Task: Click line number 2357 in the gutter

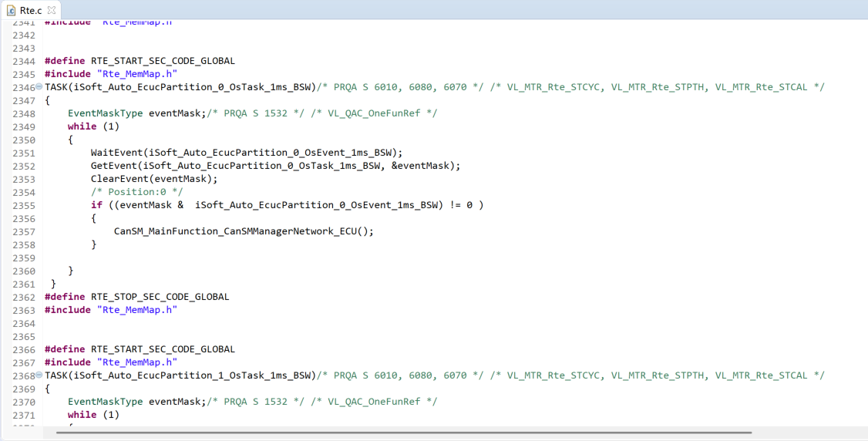Action: pos(24,231)
